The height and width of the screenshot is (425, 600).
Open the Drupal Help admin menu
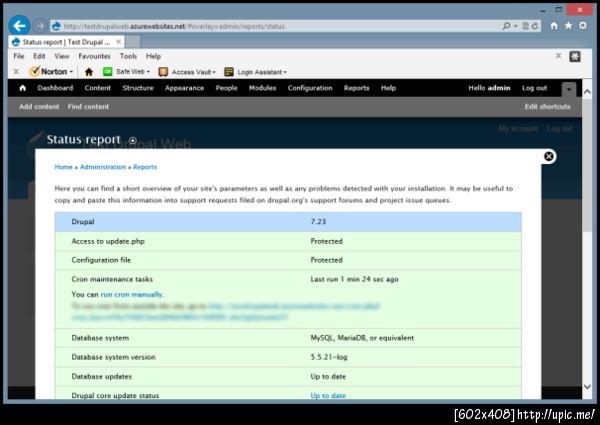pyautogui.click(x=388, y=88)
